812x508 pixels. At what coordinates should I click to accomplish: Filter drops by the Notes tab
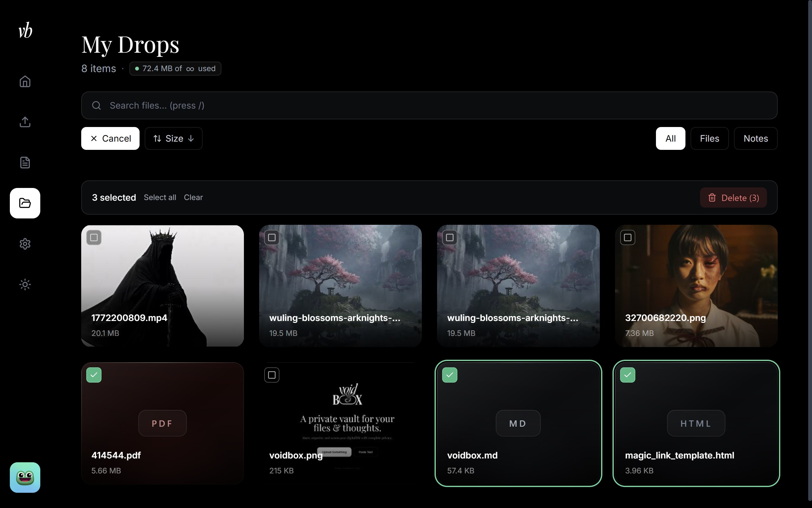(x=756, y=138)
